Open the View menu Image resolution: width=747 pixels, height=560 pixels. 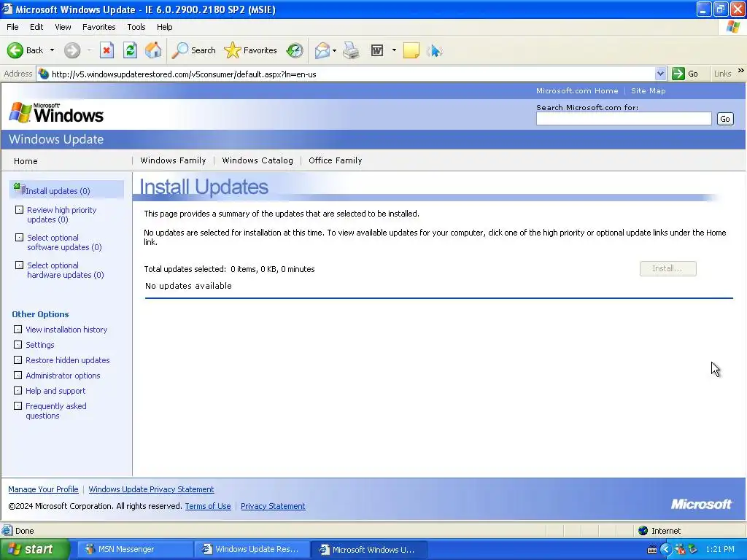coord(63,27)
